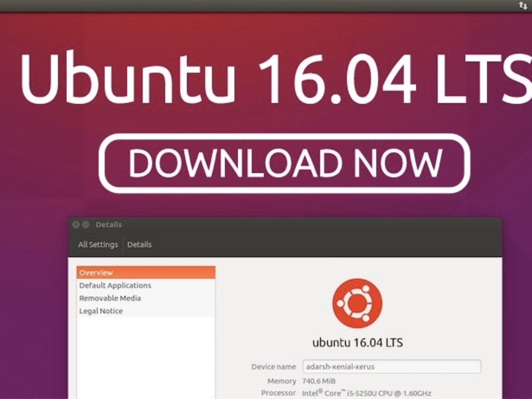Click the Details window title text
532x399 pixels.
tap(109, 225)
